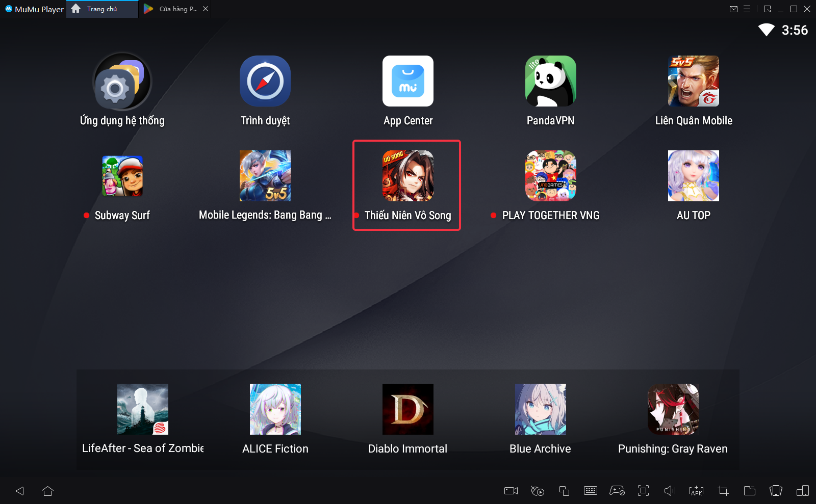Screen dimensions: 816x504
Task: Click the volume speaker icon
Action: click(x=670, y=491)
